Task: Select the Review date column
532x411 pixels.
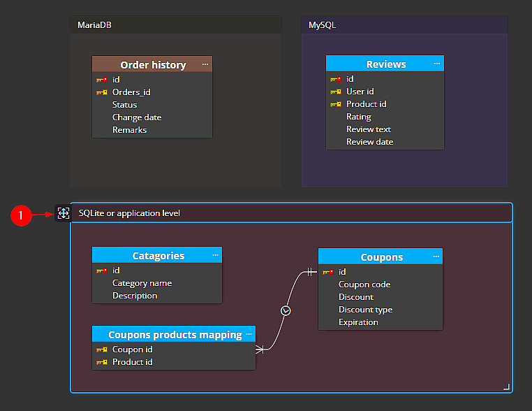Action: [x=385, y=142]
